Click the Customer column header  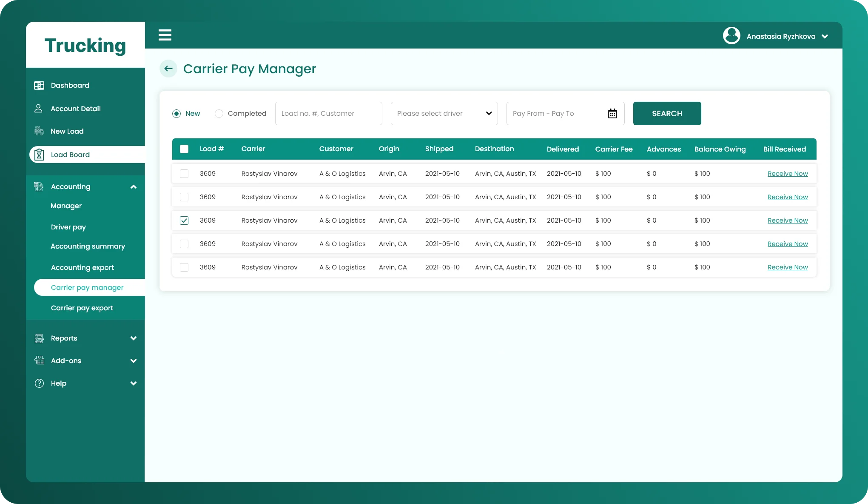336,149
